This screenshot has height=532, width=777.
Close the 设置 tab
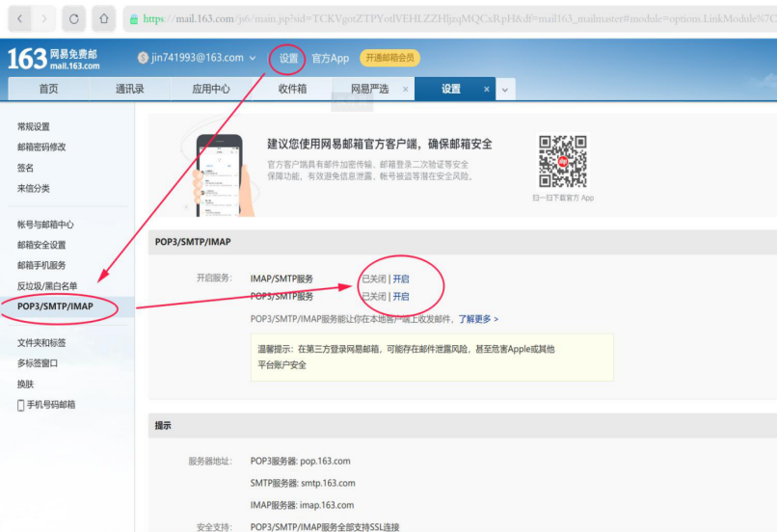(x=487, y=90)
